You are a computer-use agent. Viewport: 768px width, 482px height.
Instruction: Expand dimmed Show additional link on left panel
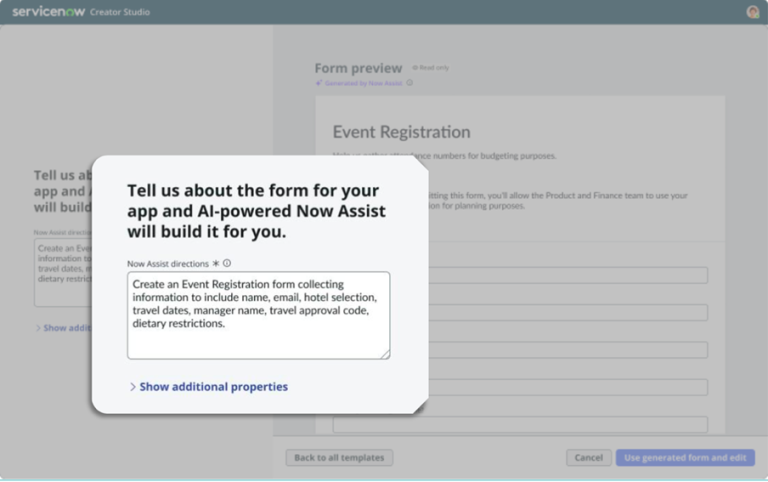(x=64, y=328)
